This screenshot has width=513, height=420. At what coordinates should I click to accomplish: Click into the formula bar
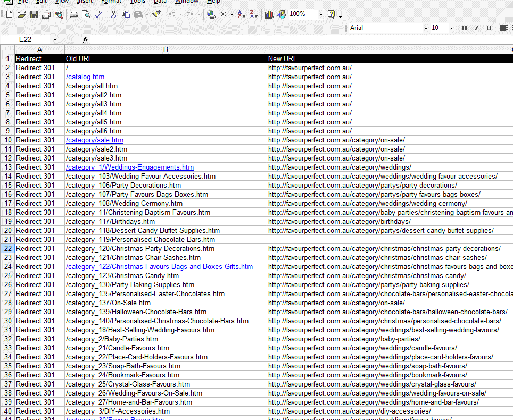[301, 39]
